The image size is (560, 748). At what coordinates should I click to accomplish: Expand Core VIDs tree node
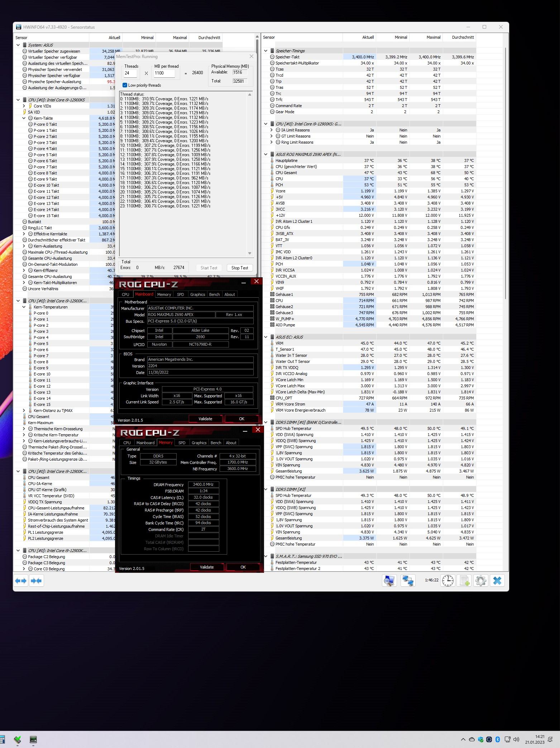[24, 106]
